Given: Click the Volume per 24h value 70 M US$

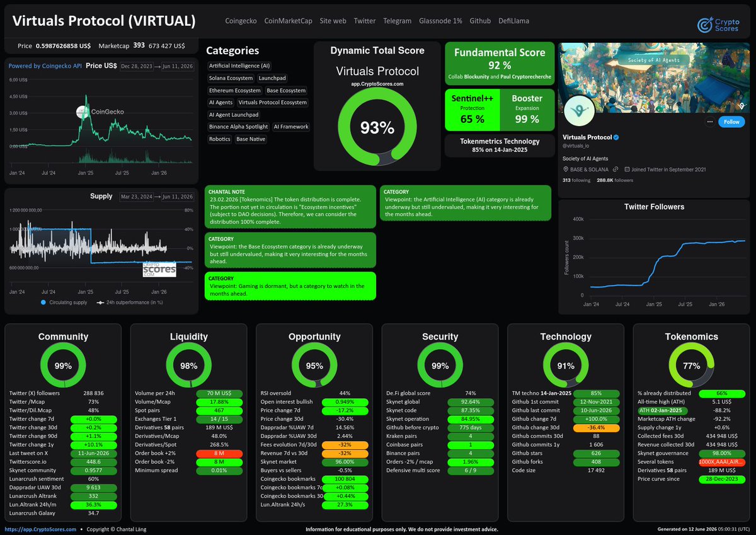Looking at the screenshot, I should tap(219, 393).
